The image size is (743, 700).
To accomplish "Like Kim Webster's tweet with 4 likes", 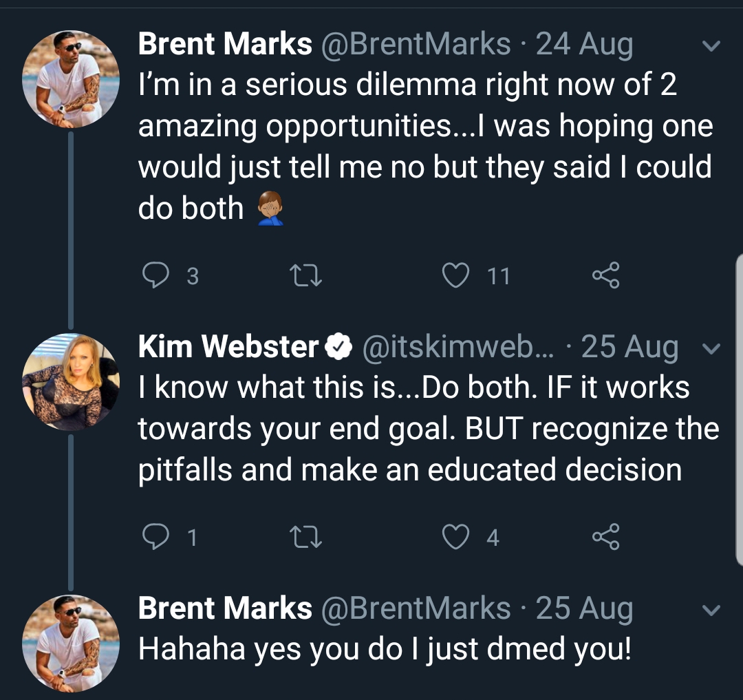I will 455,537.
